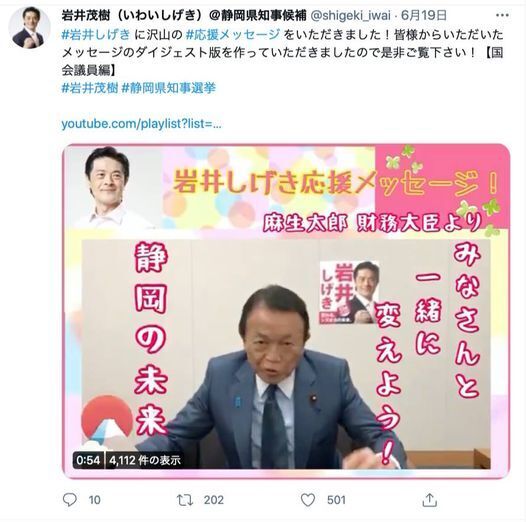This screenshot has width=526, height=522.
Task: Open the 岩井茂樹 display name profile
Action: tap(184, 15)
